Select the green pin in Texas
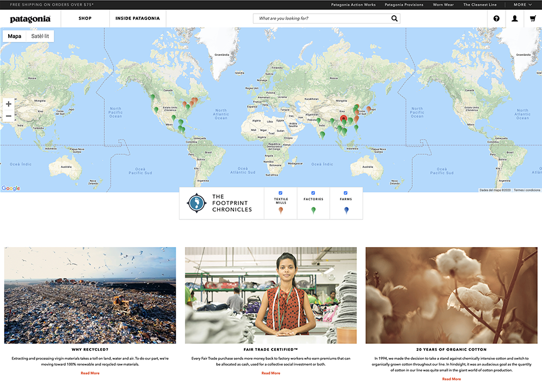 coord(174,118)
